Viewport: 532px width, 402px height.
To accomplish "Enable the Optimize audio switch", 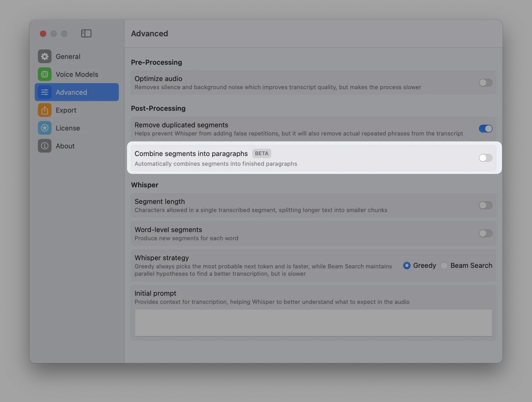I will (485, 83).
